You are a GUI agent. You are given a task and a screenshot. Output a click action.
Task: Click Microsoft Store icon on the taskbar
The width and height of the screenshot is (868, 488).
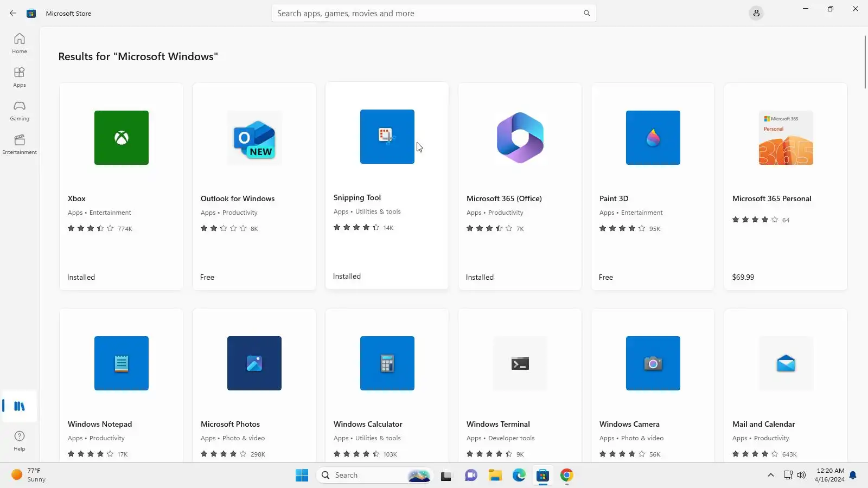543,476
